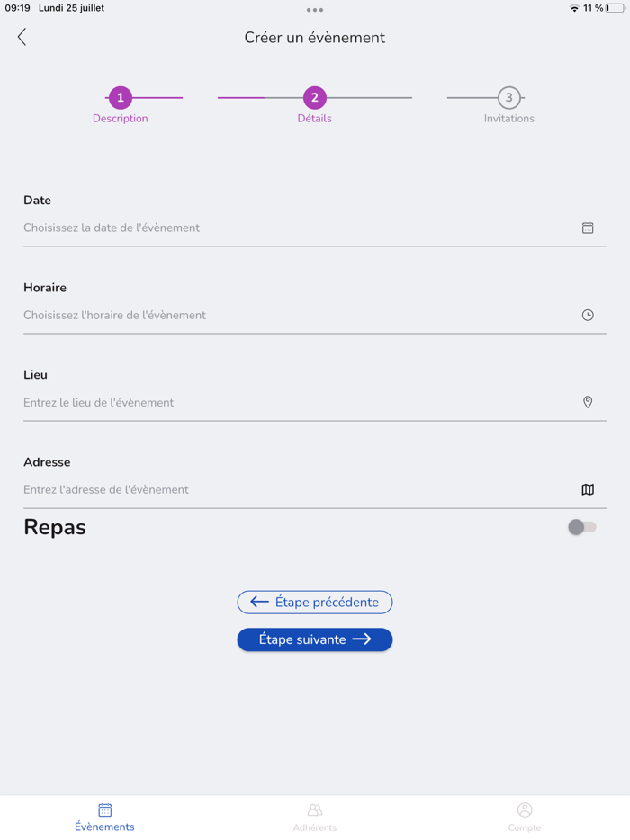Screen dimensions: 630x840
Task: Tap the clock icon for Horaire
Action: (x=588, y=316)
